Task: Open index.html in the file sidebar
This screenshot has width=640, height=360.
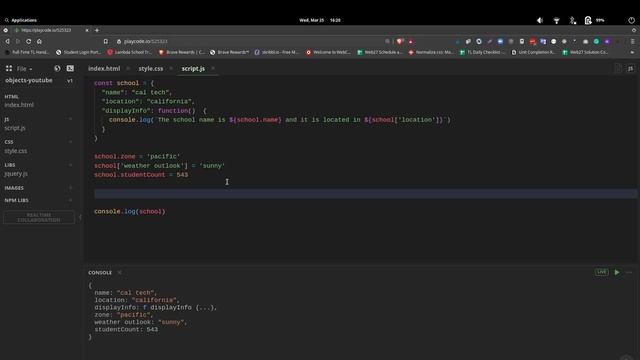Action: pos(19,105)
